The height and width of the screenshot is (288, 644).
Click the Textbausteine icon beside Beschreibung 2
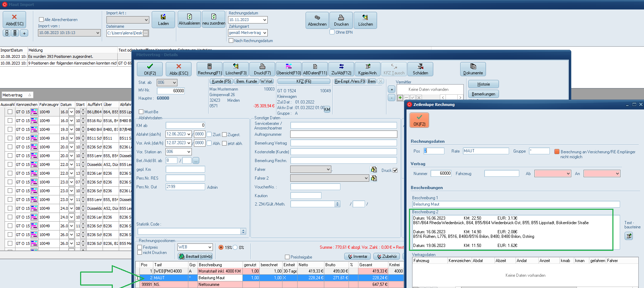click(x=629, y=236)
